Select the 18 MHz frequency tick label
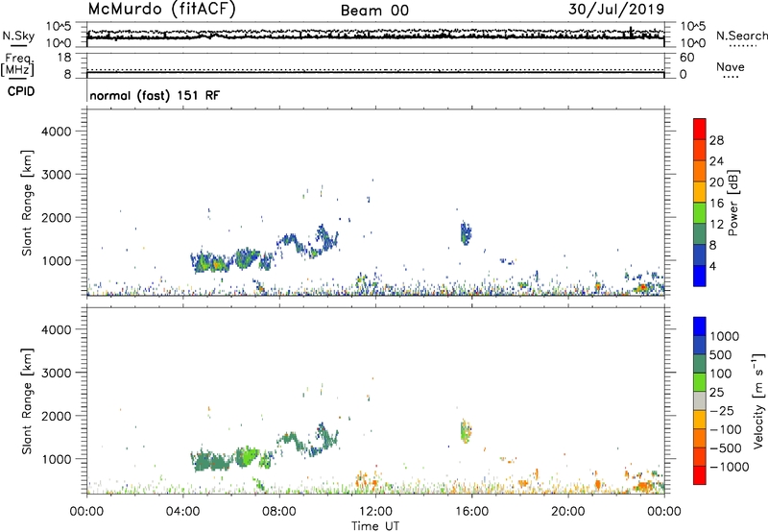Viewport: 768px width, 532px height. coord(64,58)
